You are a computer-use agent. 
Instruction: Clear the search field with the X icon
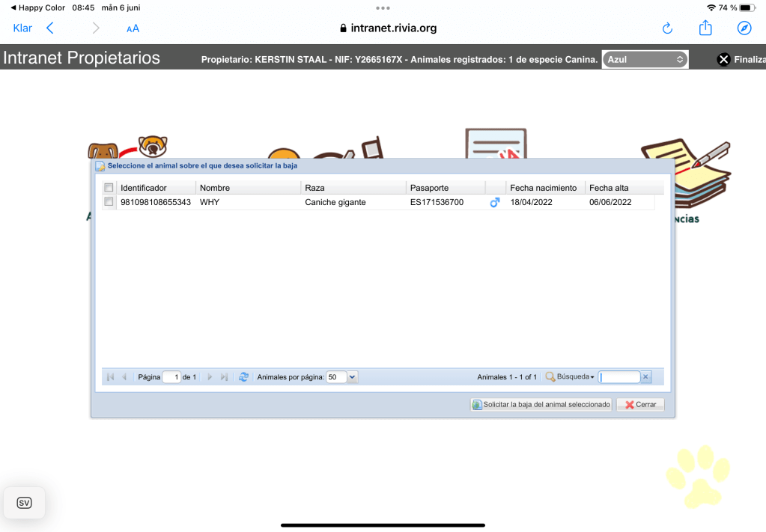click(646, 377)
